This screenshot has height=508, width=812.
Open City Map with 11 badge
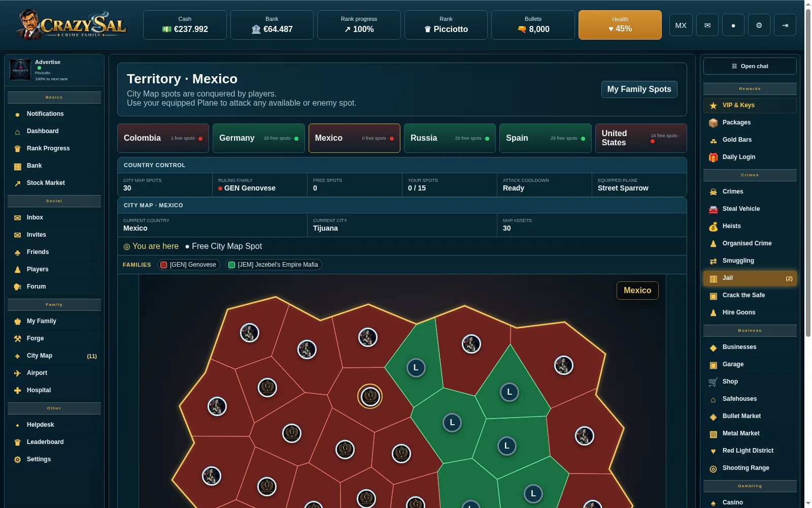pyautogui.click(x=54, y=356)
